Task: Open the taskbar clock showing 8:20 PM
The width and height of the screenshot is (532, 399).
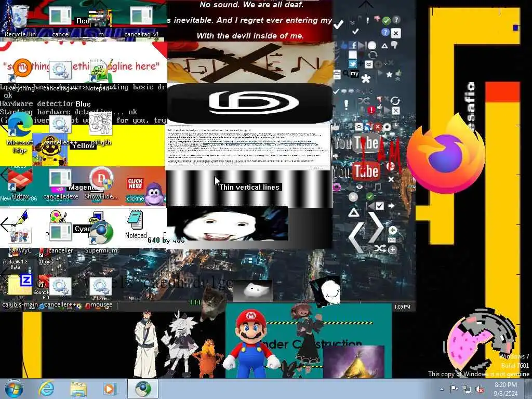Action: (506, 389)
